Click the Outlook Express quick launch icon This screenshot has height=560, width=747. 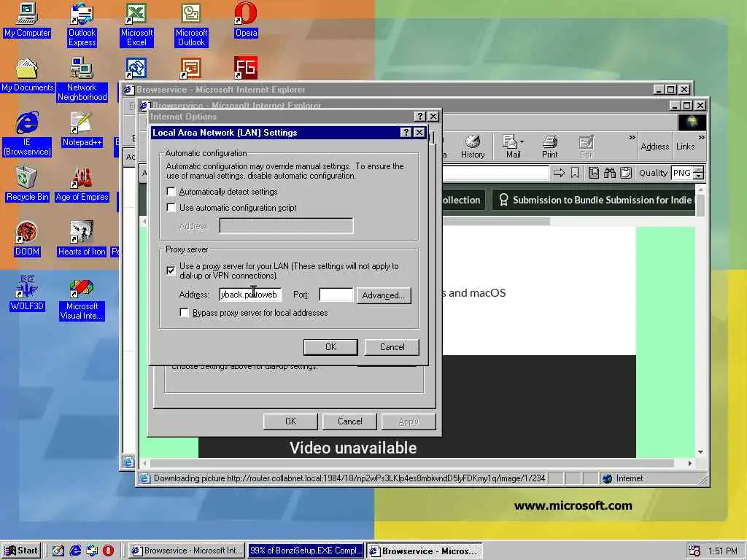click(x=92, y=551)
